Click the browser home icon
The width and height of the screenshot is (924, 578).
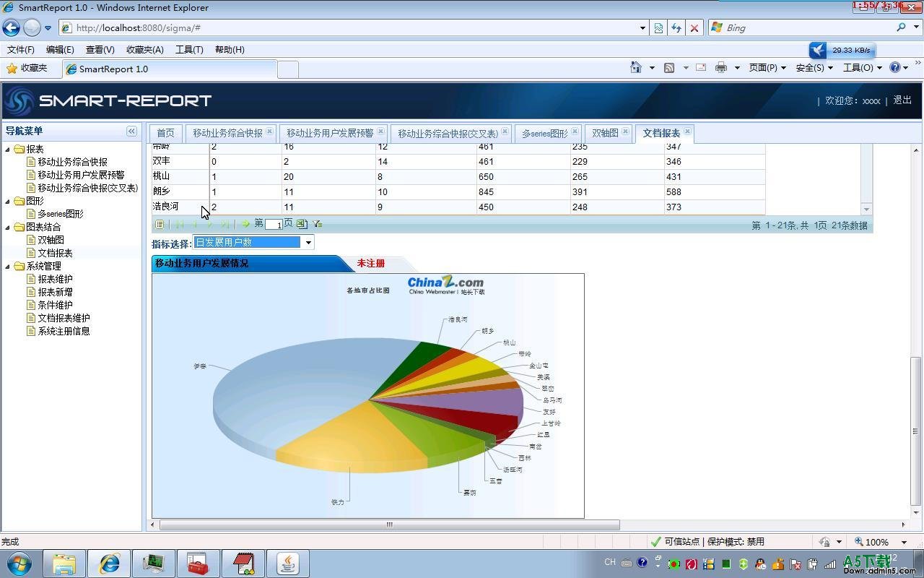pos(635,67)
